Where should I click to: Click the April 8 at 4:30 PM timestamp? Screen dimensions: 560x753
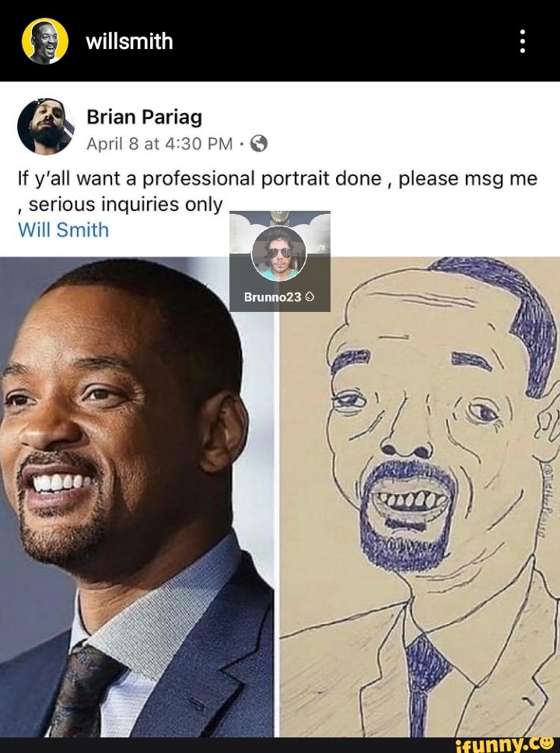pyautogui.click(x=160, y=143)
